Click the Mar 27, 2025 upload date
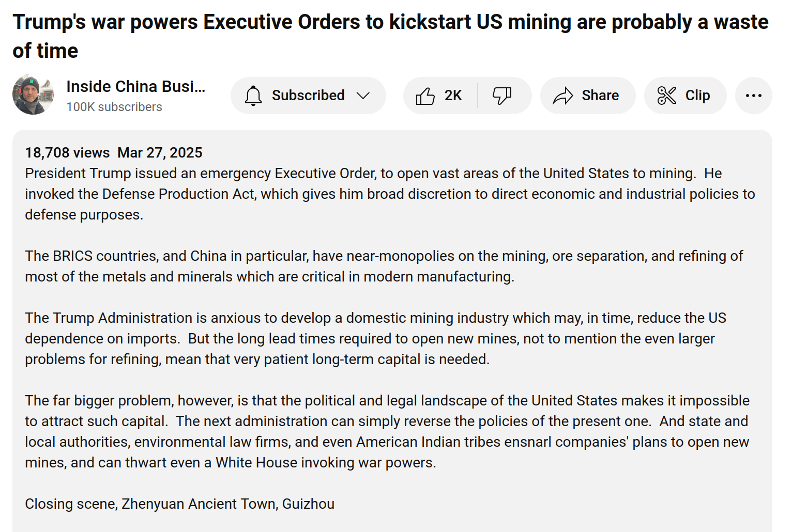 tap(160, 153)
